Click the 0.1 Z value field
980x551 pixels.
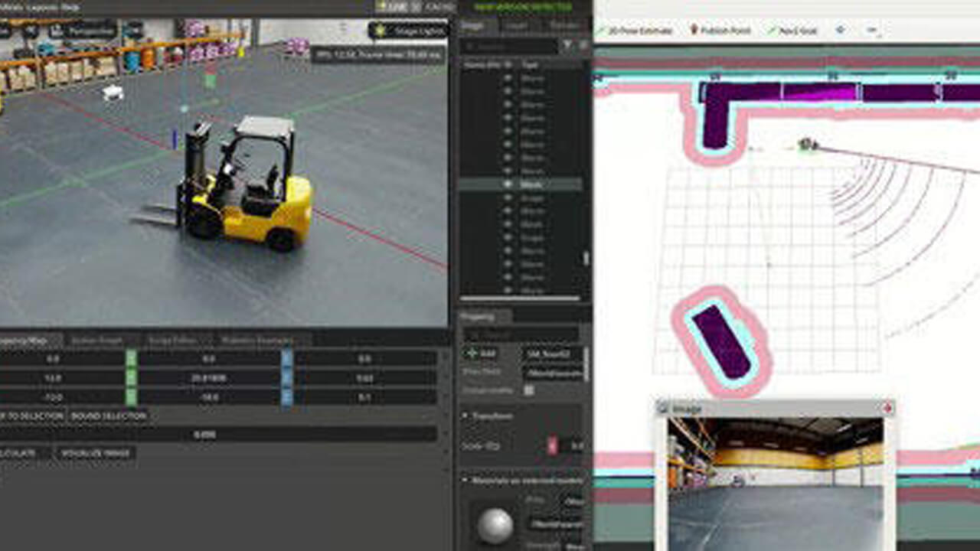365,398
